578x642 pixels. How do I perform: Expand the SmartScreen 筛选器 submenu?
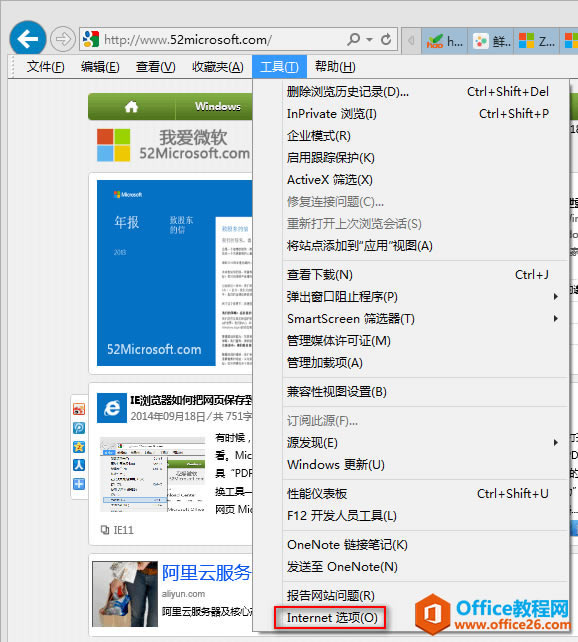point(555,319)
